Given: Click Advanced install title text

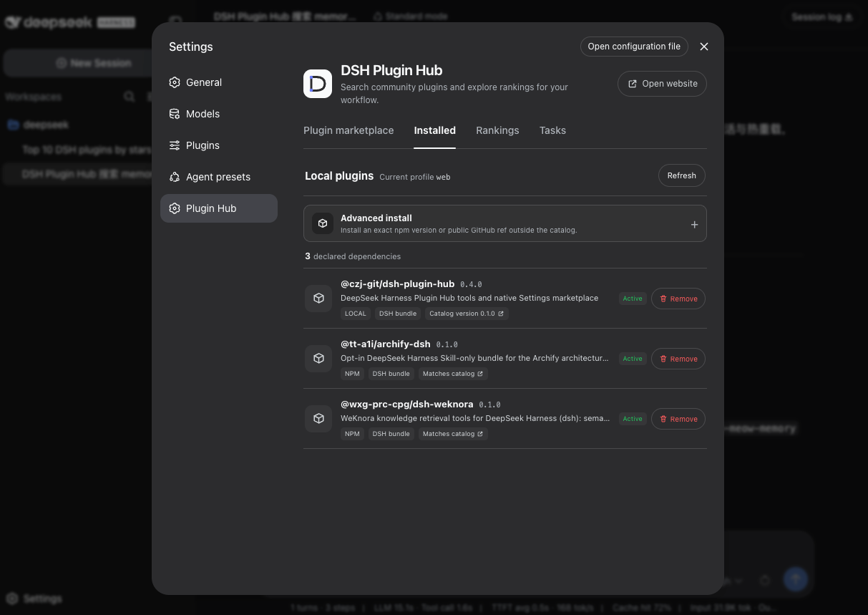Looking at the screenshot, I should tap(376, 218).
